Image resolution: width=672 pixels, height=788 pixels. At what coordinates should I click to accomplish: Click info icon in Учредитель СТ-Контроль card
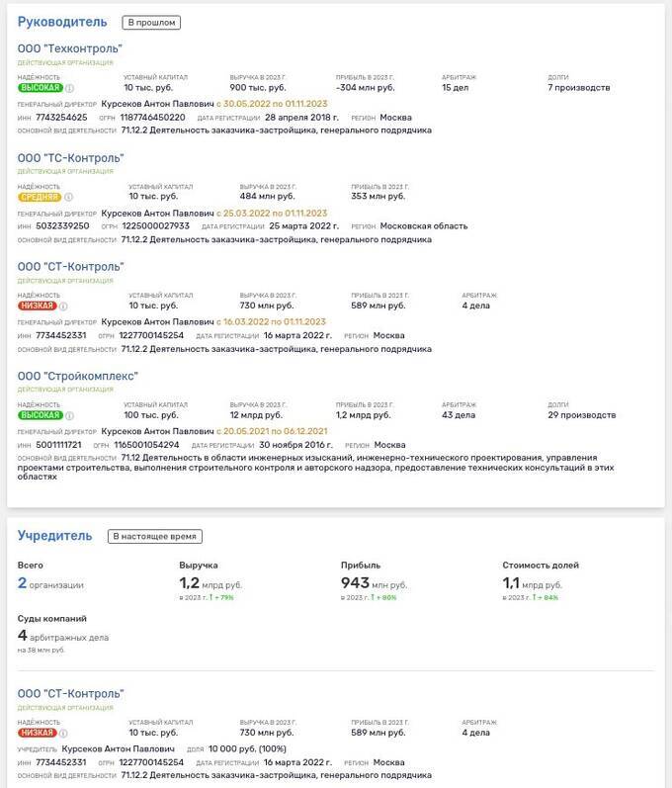point(63,733)
